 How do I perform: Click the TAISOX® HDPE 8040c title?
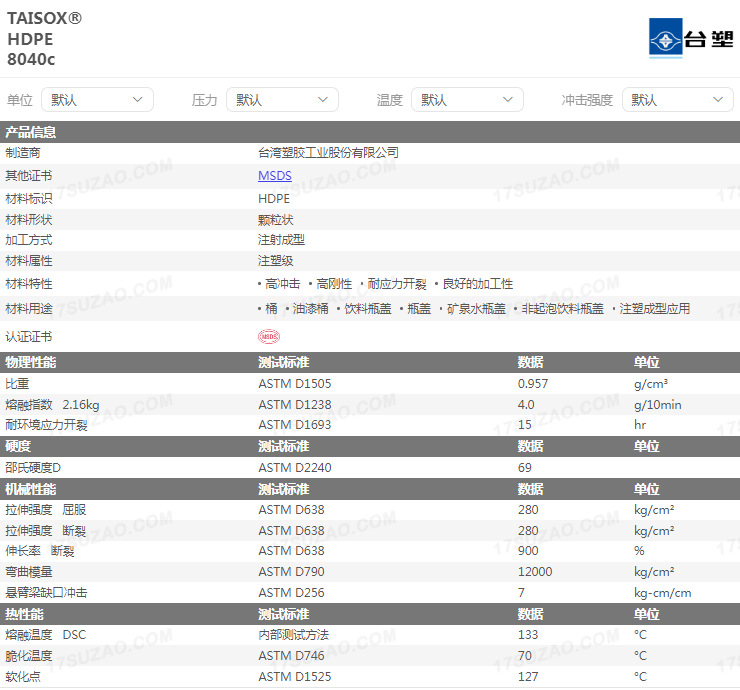(44, 38)
